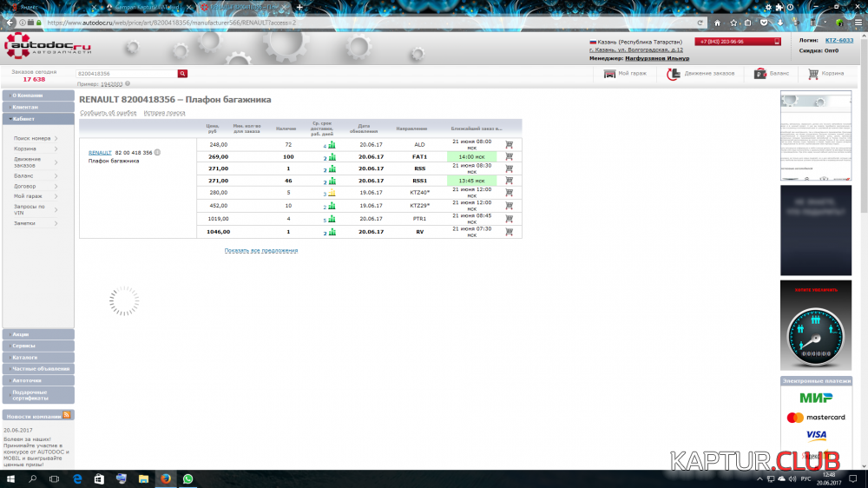The image size is (868, 488).
Task: Click the RSS feed icon in news
Action: 67,416
